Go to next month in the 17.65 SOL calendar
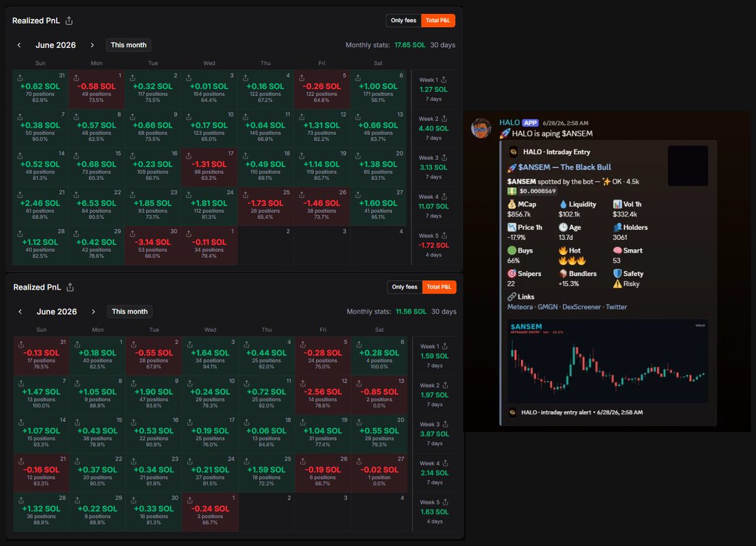The width and height of the screenshot is (756, 546). coord(92,45)
